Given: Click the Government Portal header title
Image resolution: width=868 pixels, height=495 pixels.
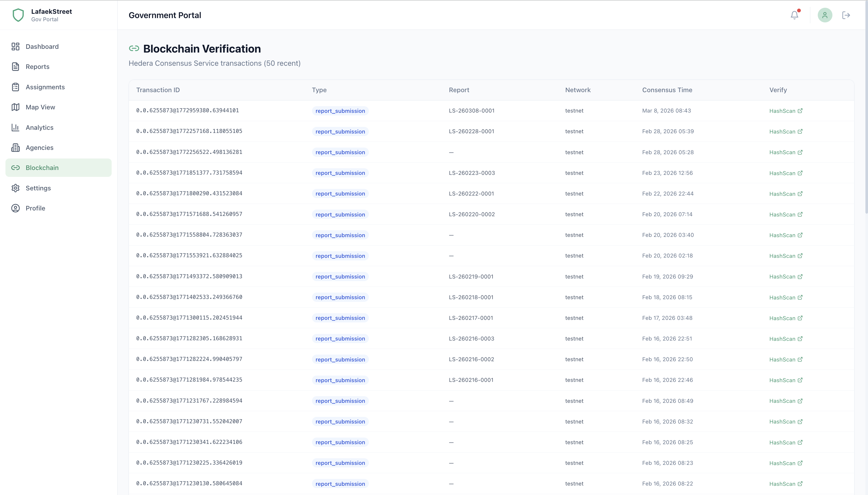Looking at the screenshot, I should pos(164,15).
